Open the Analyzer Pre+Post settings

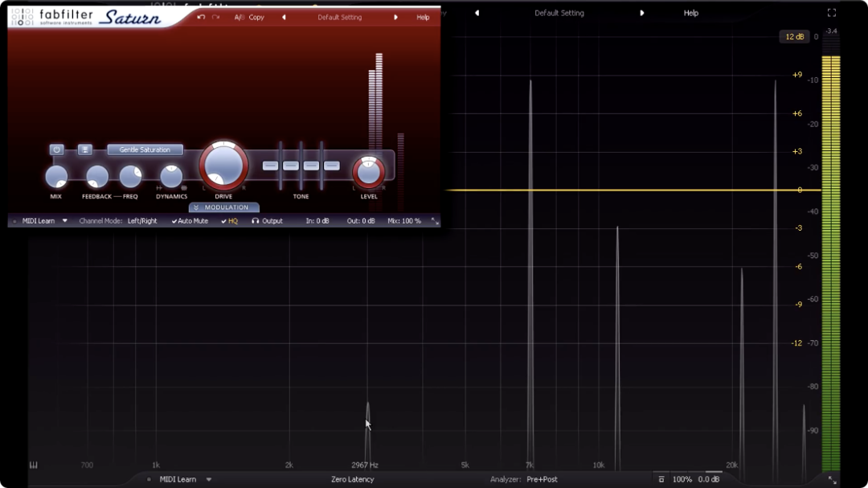tap(542, 479)
